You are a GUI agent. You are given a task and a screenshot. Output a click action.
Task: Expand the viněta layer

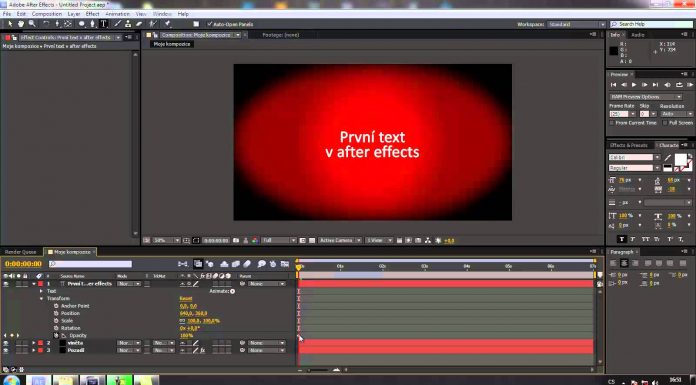[x=34, y=343]
